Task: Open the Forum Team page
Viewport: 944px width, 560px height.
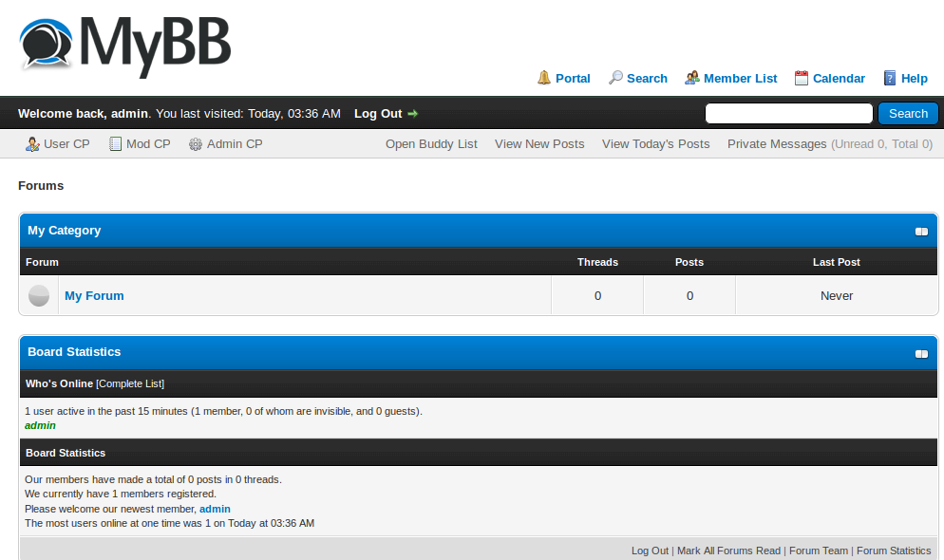Action: coord(819,551)
